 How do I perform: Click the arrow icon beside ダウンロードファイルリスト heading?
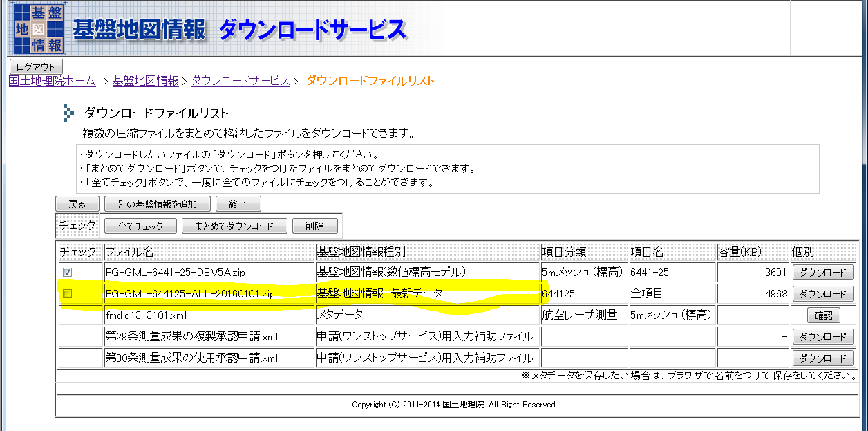point(68,113)
